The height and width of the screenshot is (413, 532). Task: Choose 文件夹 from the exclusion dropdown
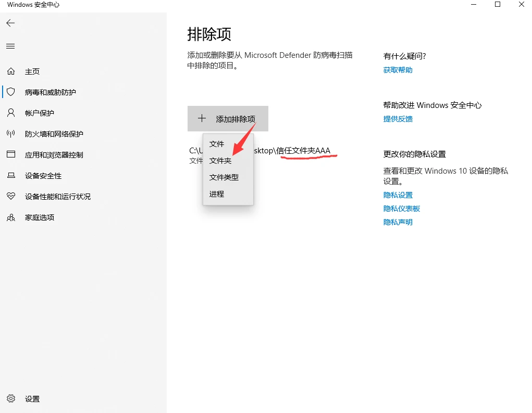tap(228, 161)
